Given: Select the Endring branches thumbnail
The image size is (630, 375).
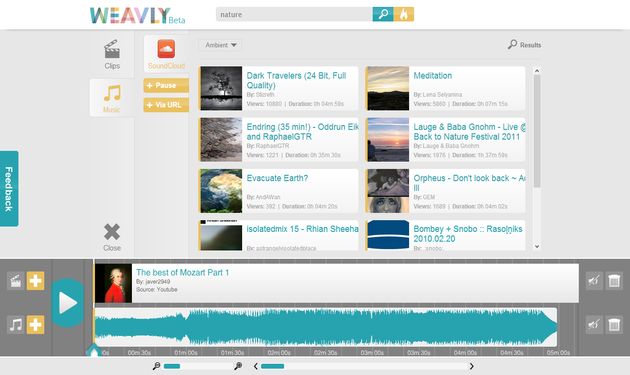Looking at the screenshot, I should pos(221,139).
